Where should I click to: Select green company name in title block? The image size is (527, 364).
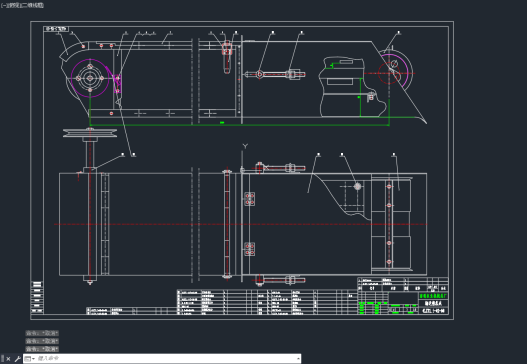[x=434, y=296]
